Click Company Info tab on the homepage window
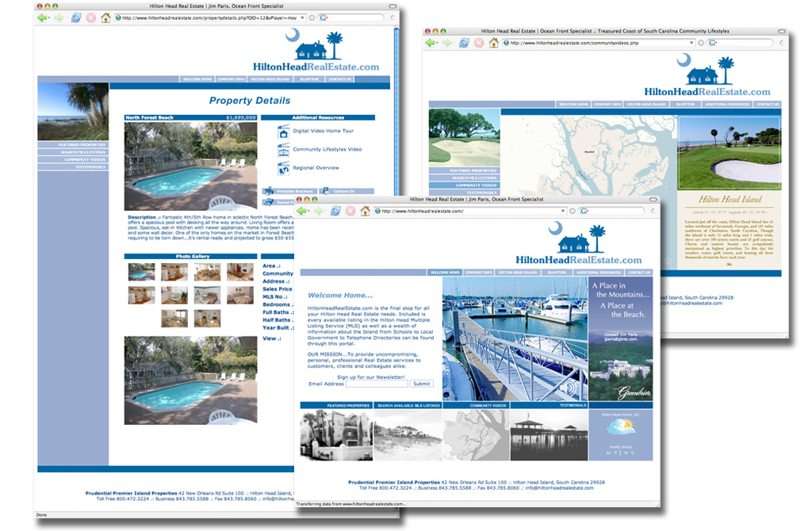Image resolution: width=812 pixels, height=531 pixels. pos(478,272)
